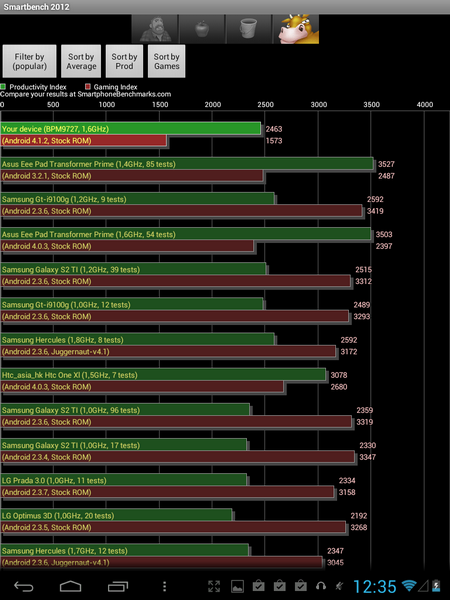Image resolution: width=450 pixels, height=600 pixels.
Task: Select Samsung Galaxy S2 TI 17 tests bar
Action: click(124, 445)
